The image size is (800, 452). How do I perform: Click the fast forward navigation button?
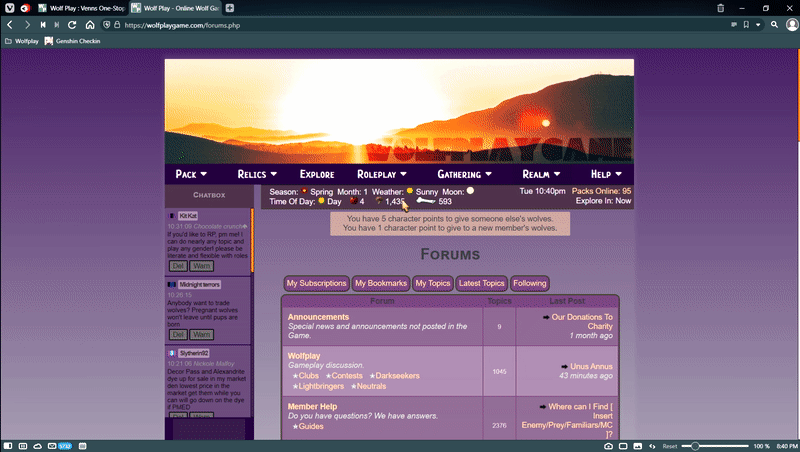coord(57,24)
